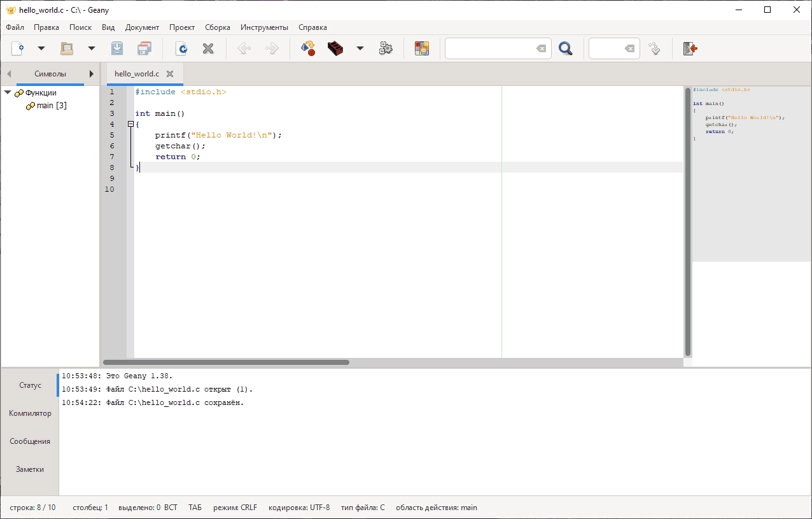Open the Поиск menu

click(x=81, y=27)
